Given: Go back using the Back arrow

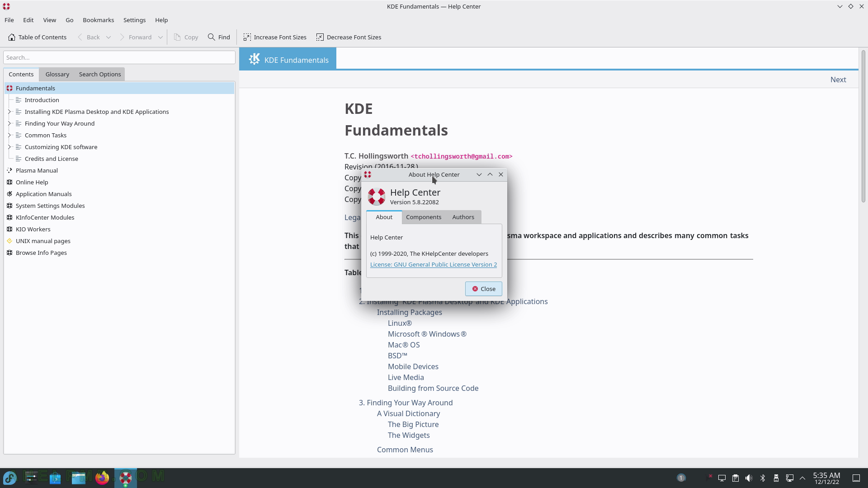Looking at the screenshot, I should (x=80, y=37).
